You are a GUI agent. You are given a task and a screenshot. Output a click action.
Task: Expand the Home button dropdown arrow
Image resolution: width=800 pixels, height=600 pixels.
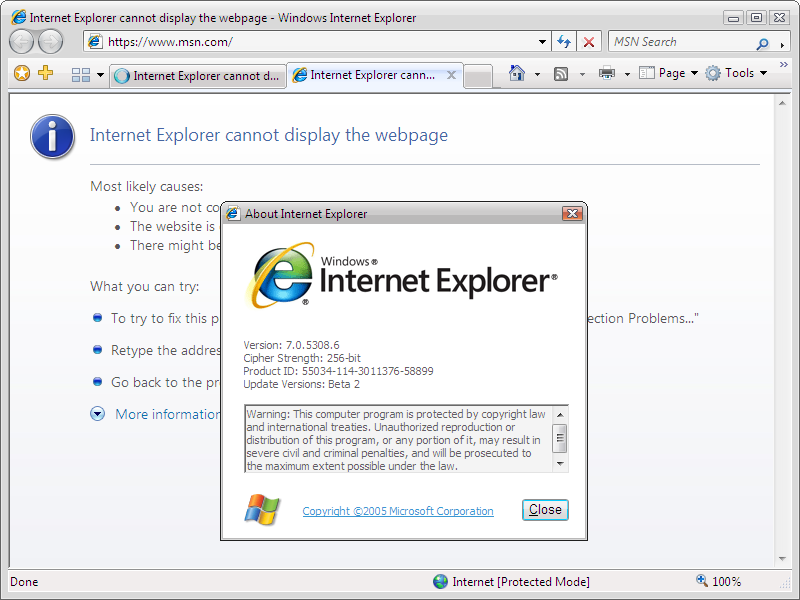tap(537, 74)
